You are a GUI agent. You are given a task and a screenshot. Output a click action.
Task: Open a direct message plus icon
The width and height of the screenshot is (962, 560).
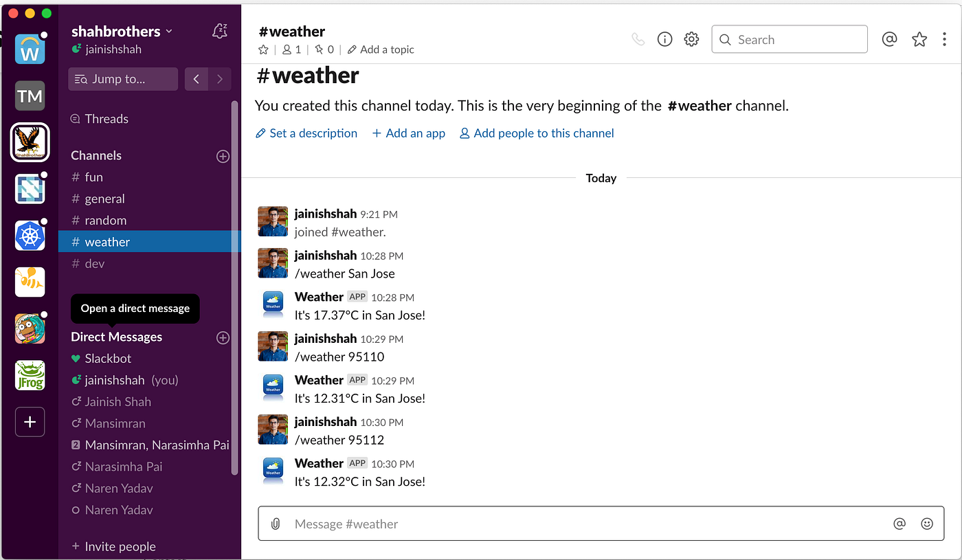(223, 337)
